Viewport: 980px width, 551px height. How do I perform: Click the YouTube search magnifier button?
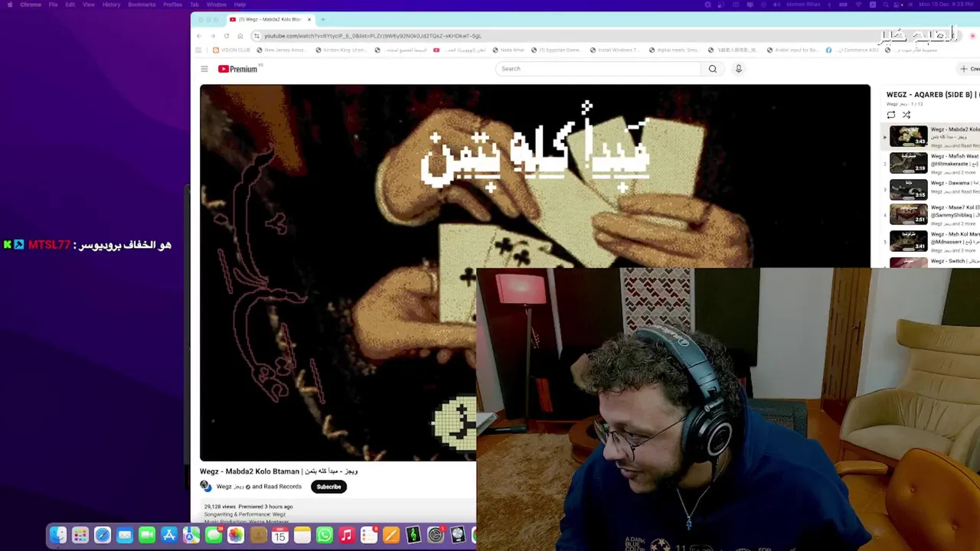tap(713, 69)
